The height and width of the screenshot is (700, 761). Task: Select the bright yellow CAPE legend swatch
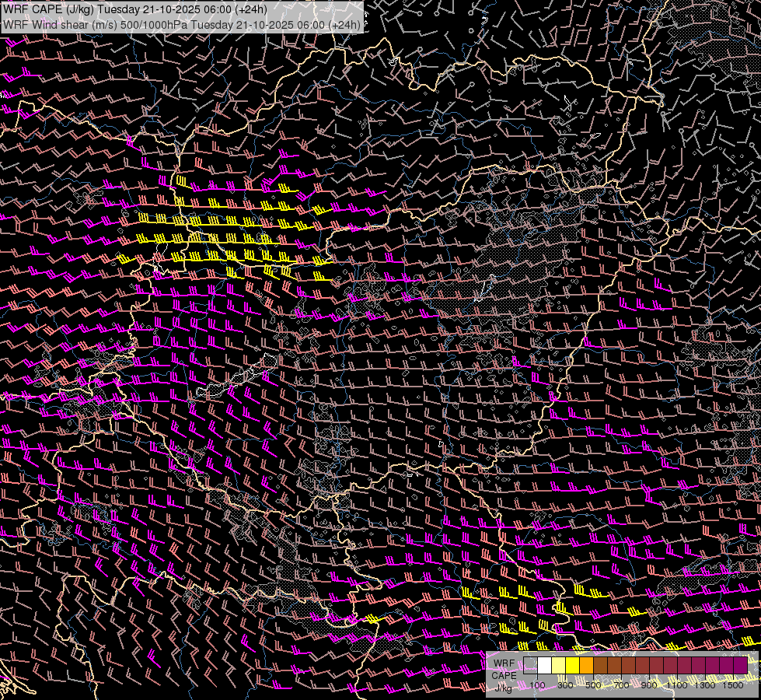(573, 666)
